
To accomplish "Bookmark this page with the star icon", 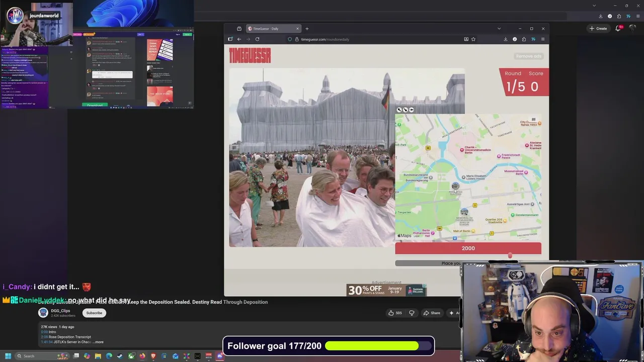I will click(x=473, y=39).
